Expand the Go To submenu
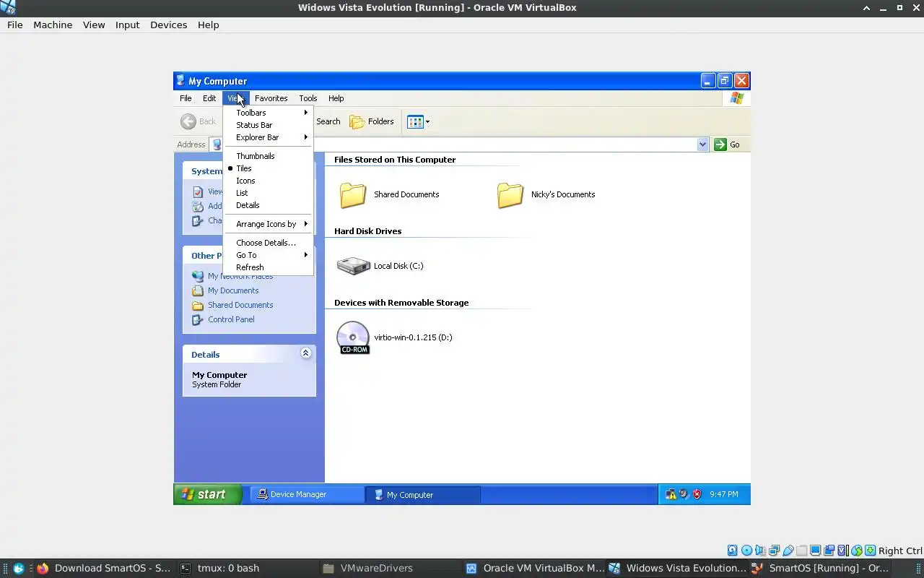The image size is (924, 578). click(268, 255)
